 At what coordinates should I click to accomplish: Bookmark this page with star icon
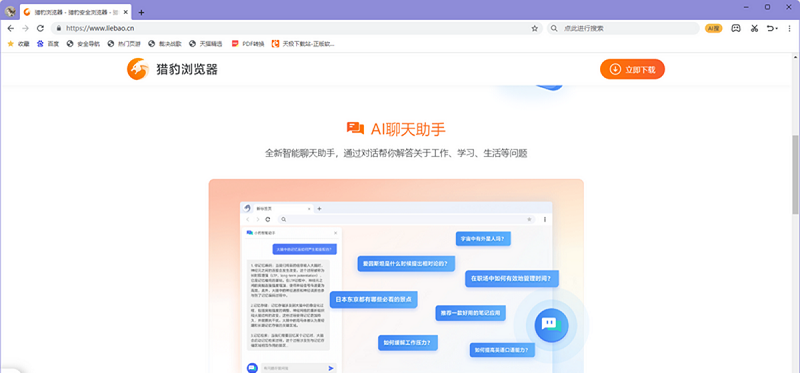point(535,29)
